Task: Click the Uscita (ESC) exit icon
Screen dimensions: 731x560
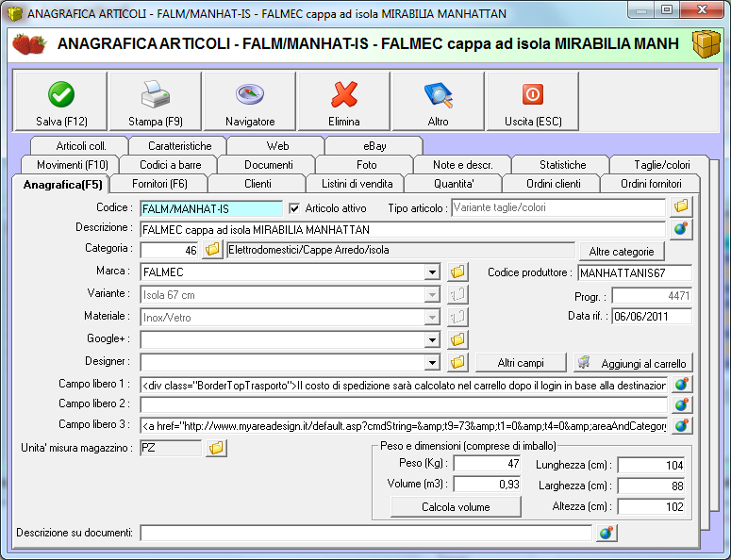Action: click(x=532, y=95)
